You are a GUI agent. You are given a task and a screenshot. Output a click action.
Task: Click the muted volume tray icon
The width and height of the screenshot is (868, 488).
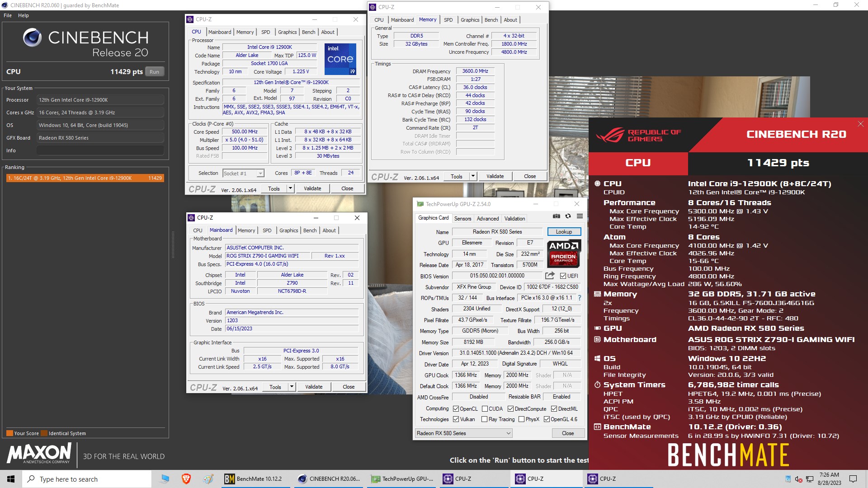pos(798,479)
